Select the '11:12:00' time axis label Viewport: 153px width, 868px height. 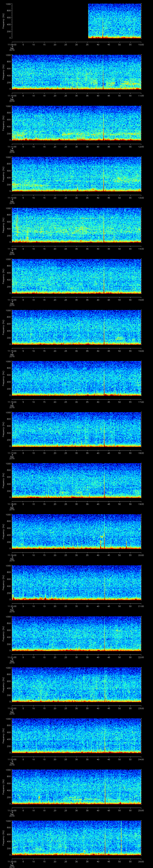click(12, 198)
